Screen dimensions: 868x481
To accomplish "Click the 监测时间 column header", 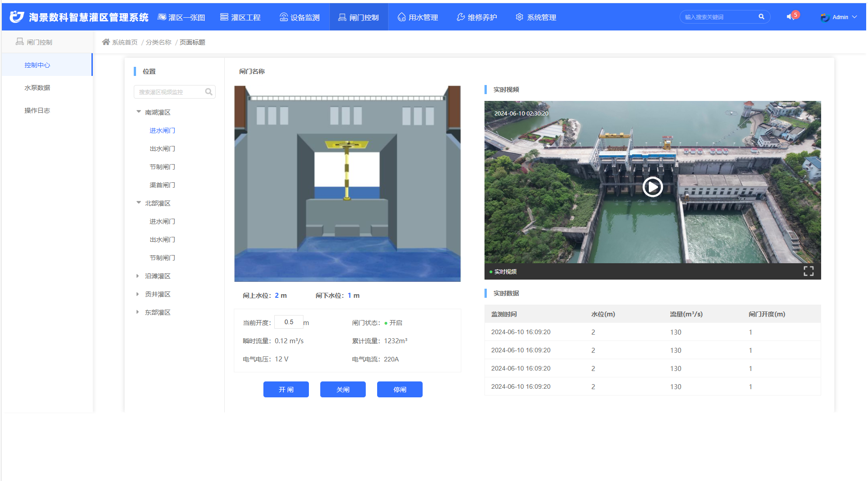I will tap(504, 314).
